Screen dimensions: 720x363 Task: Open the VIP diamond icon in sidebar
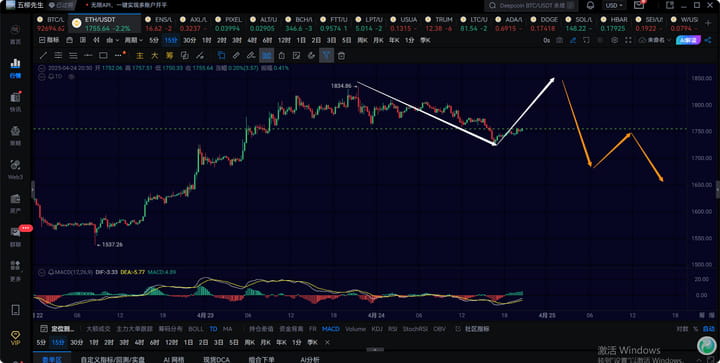coord(16,337)
